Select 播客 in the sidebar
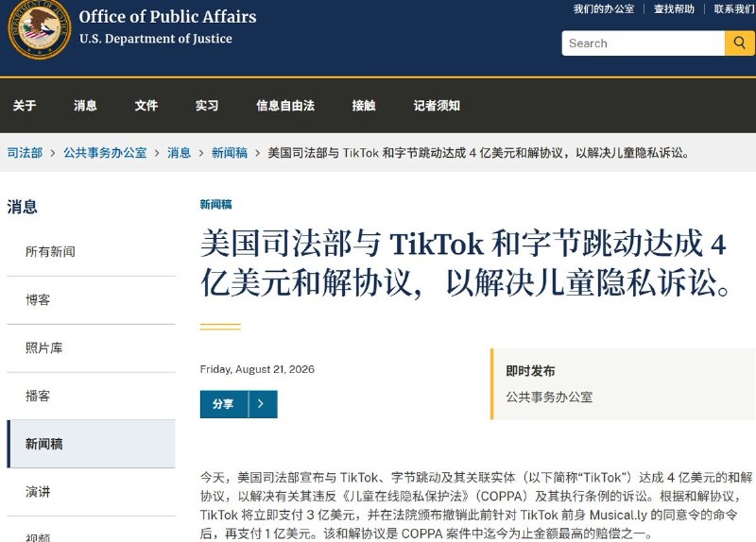 coord(91,396)
